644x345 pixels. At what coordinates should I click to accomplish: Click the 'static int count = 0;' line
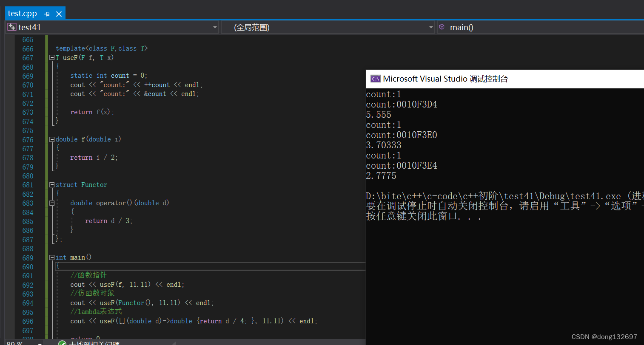coord(108,76)
